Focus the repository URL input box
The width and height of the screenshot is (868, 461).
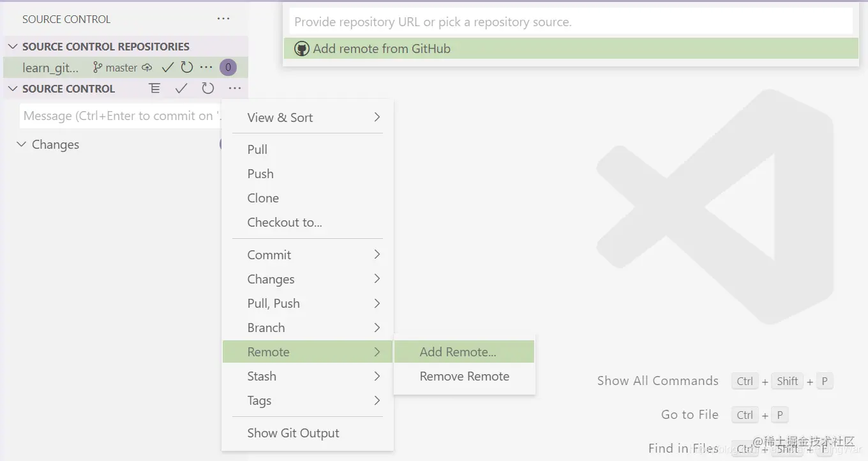pyautogui.click(x=571, y=21)
